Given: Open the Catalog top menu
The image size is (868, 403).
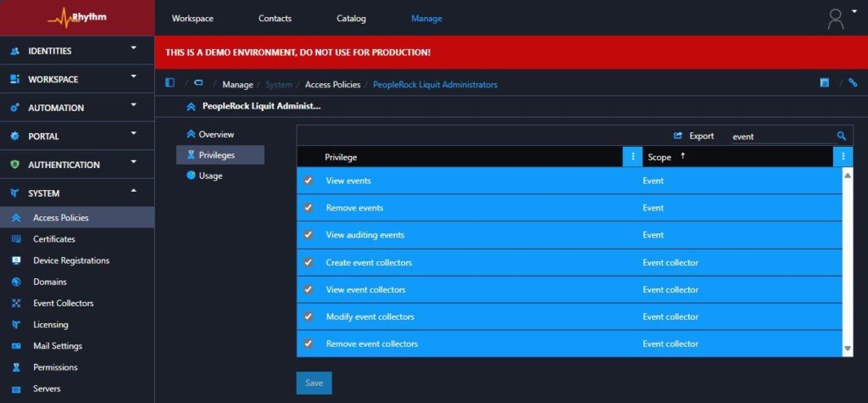Looking at the screenshot, I should pyautogui.click(x=351, y=19).
